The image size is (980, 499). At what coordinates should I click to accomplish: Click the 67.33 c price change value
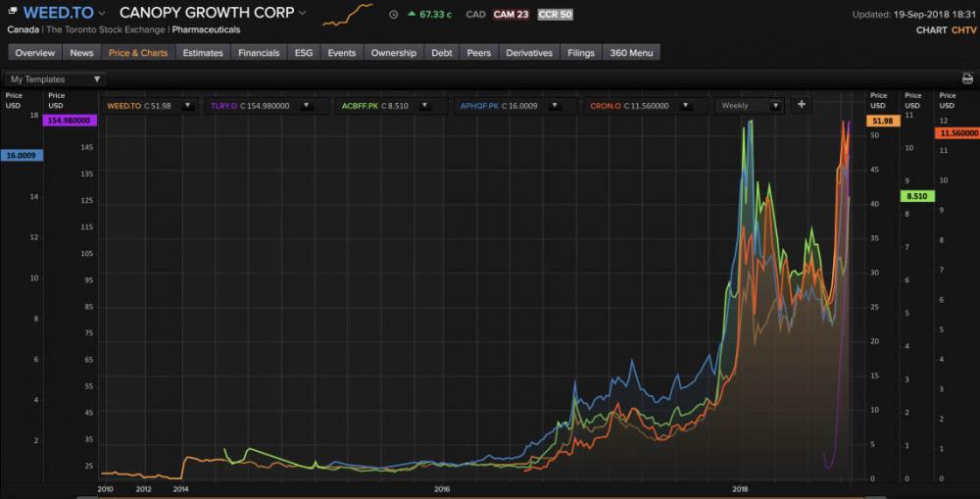[436, 15]
